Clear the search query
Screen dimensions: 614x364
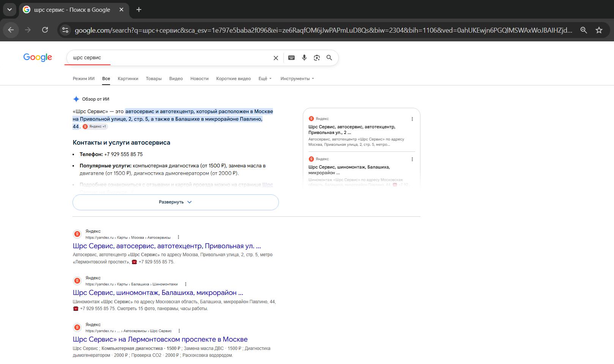pyautogui.click(x=276, y=58)
